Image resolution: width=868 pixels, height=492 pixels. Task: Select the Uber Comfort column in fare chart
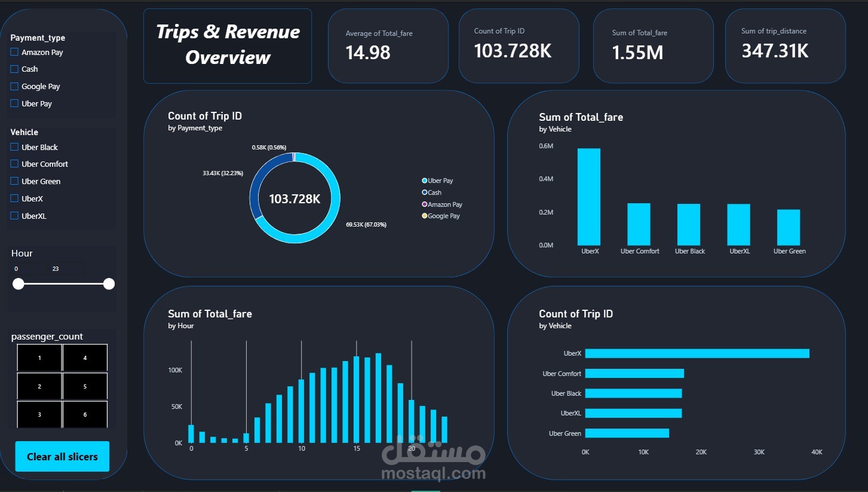coord(639,224)
